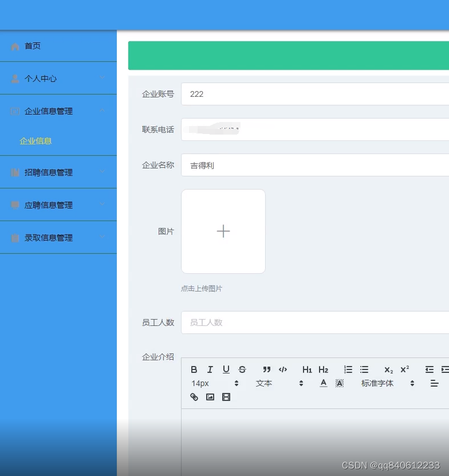Open the text alignment option
This screenshot has height=476, width=449.
coord(435,383)
